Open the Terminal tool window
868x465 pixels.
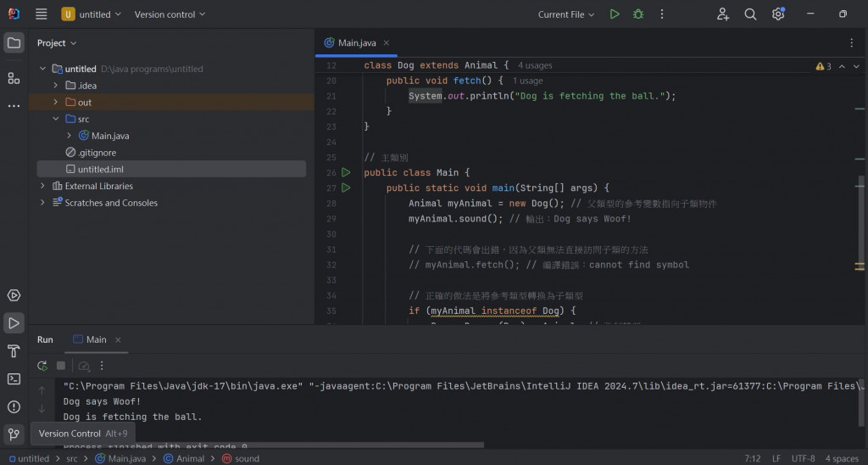(14, 379)
